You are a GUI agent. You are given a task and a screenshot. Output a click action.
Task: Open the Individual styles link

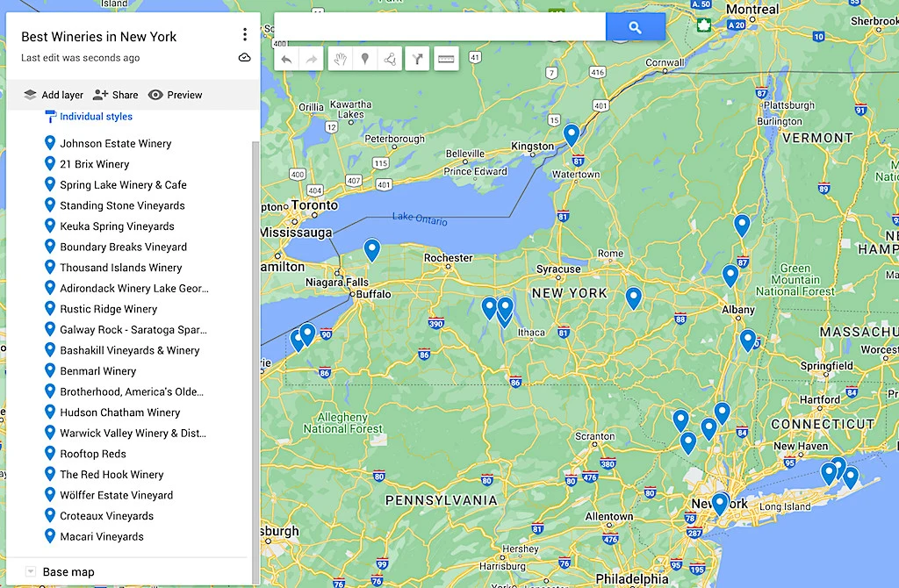(x=96, y=117)
